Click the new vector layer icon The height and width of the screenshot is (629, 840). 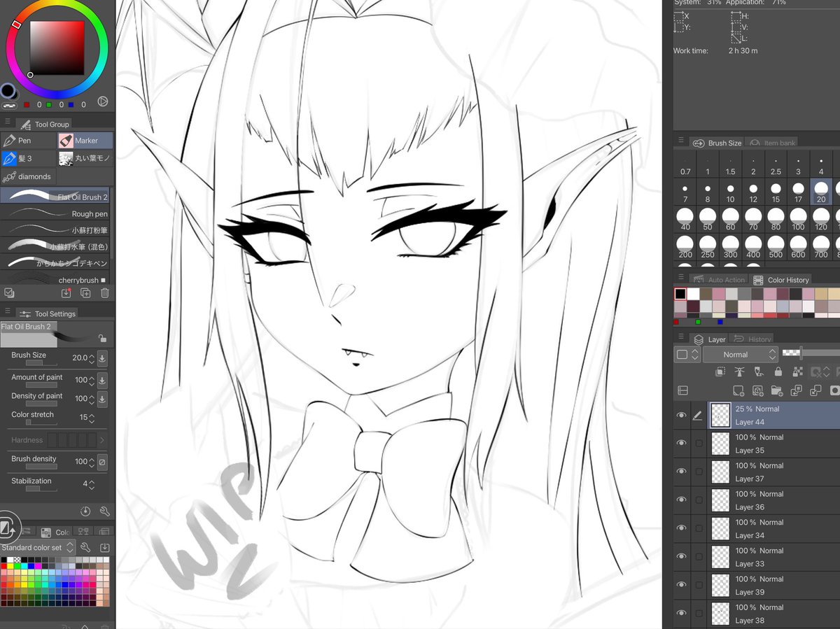pos(757,390)
